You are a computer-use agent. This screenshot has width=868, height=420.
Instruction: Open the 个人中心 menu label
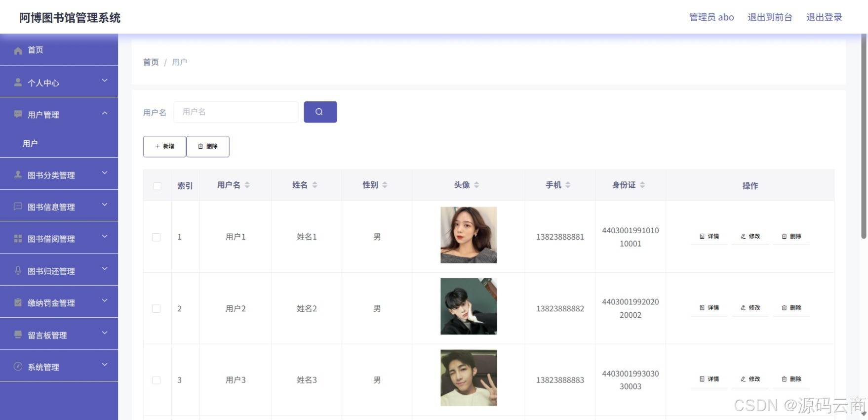click(x=43, y=83)
